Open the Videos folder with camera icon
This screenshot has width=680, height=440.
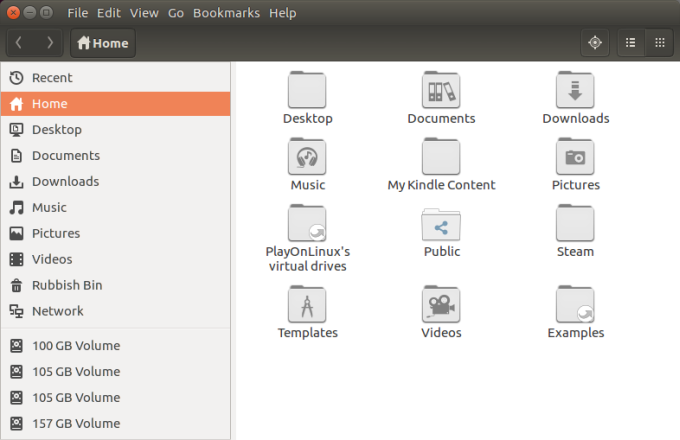coord(441,304)
